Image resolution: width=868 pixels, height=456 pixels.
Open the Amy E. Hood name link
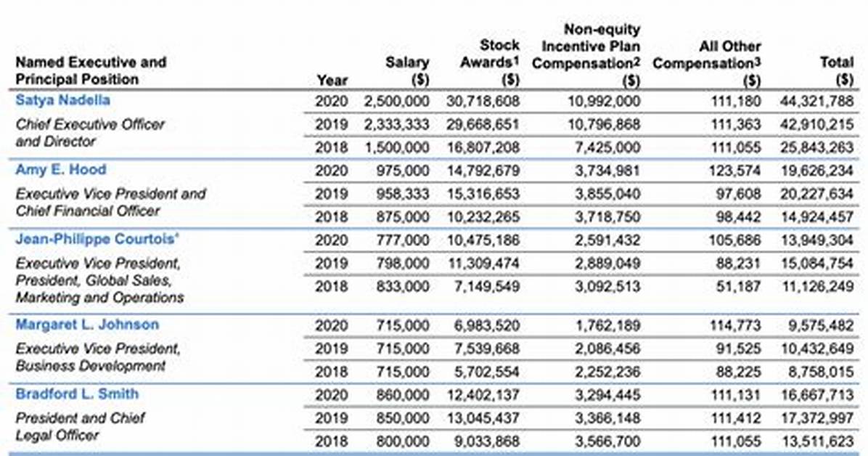61,169
